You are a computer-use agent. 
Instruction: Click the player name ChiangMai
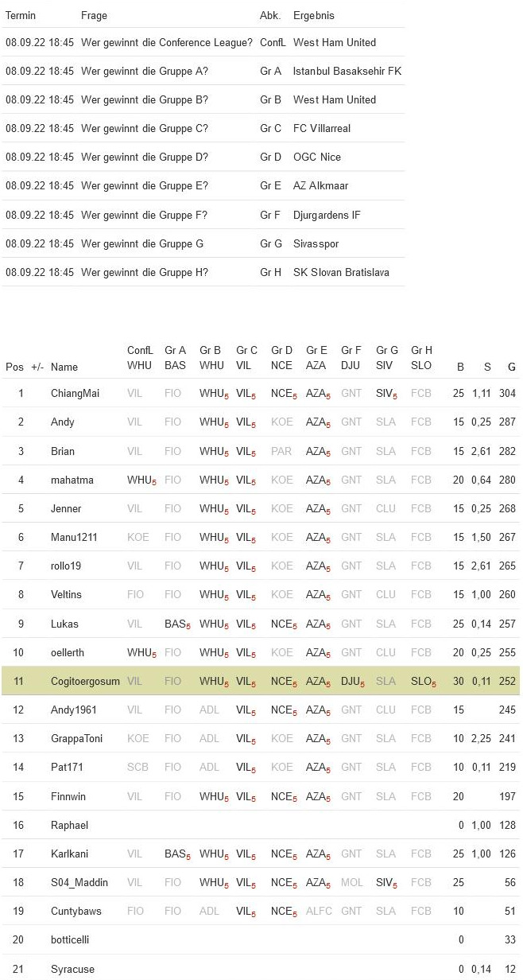tap(75, 393)
